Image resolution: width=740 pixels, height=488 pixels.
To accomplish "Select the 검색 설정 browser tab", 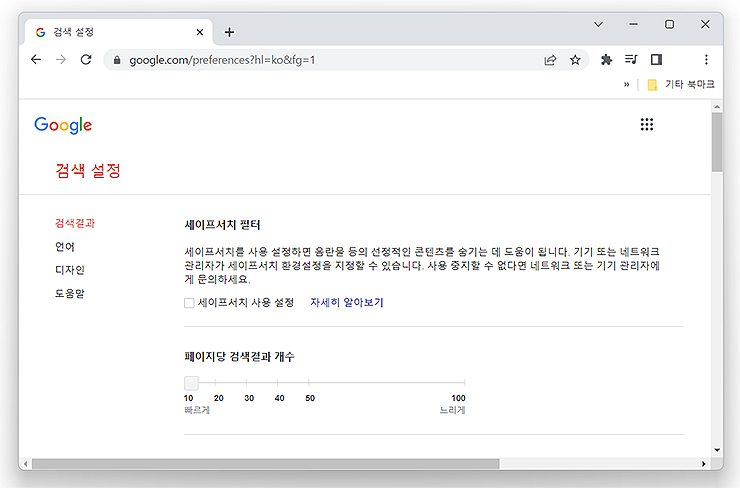I will coord(118,32).
